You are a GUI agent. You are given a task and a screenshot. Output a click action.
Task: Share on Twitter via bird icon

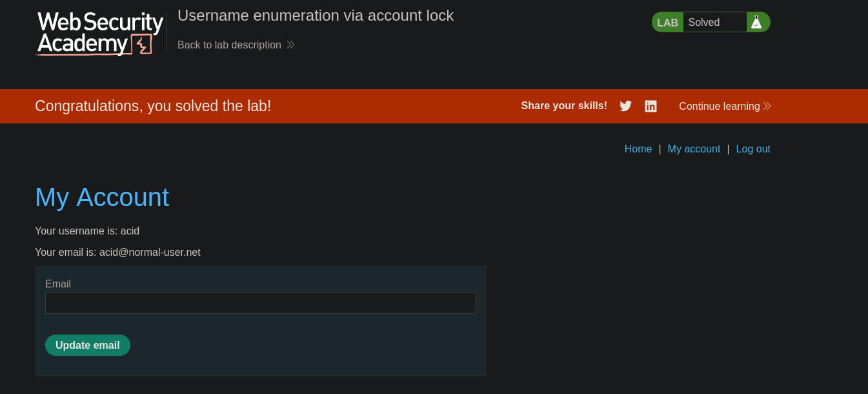click(625, 106)
